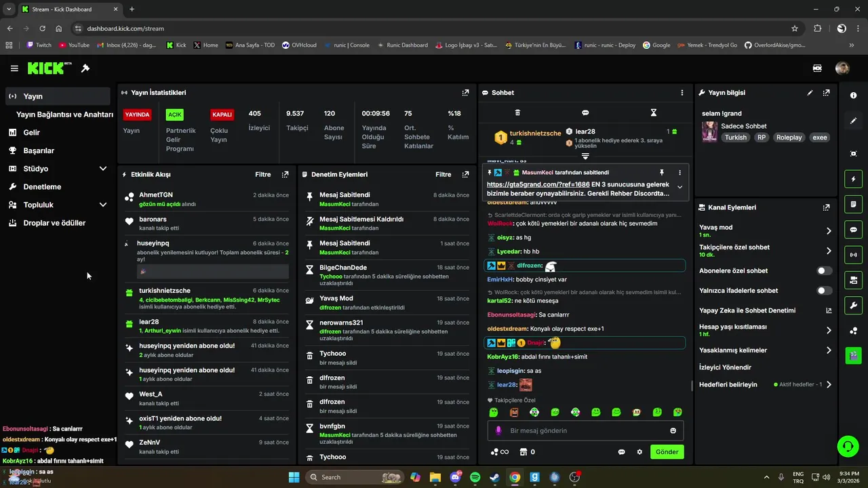Expand the Stüdyo sidebar section
The image size is (868, 488).
coord(103,169)
